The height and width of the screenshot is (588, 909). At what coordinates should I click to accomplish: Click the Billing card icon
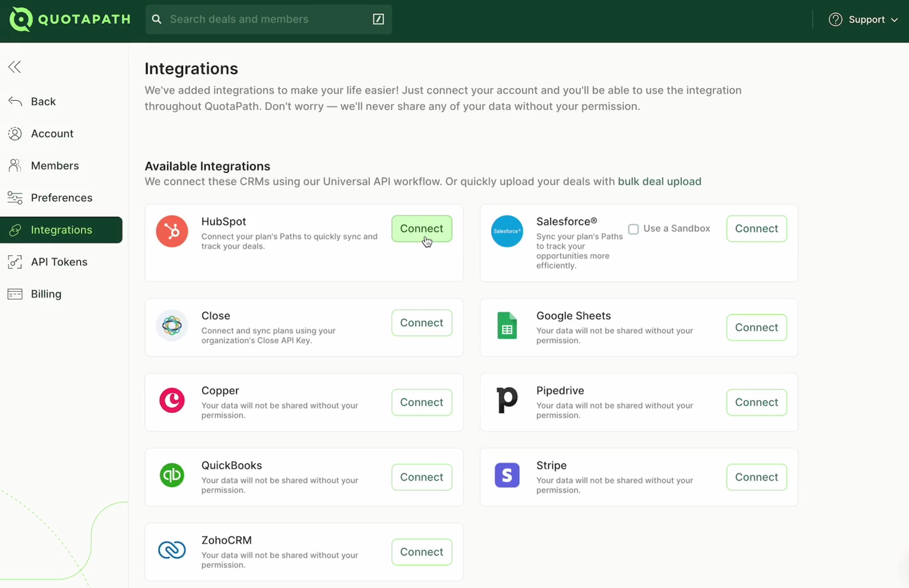[15, 294]
